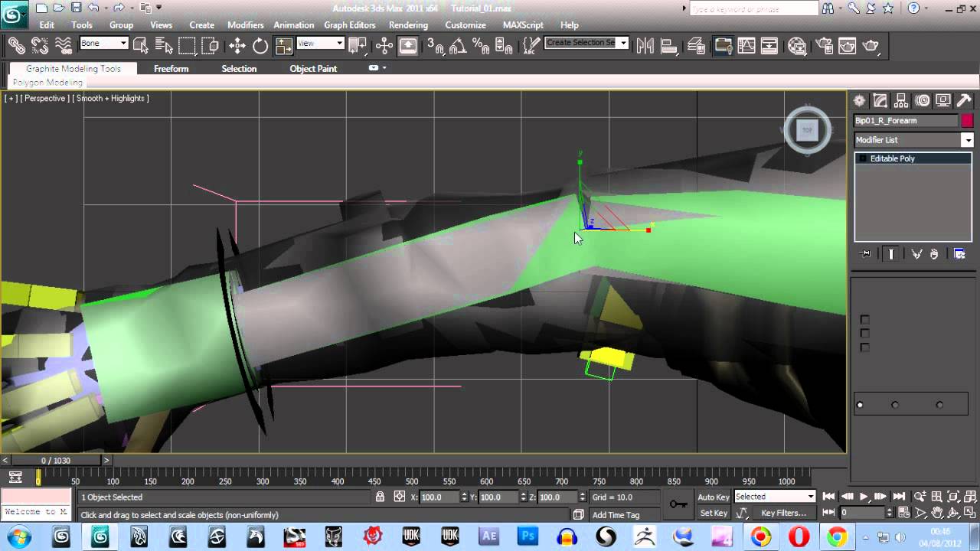
Task: Open the Motion command panel tab
Action: pyautogui.click(x=922, y=100)
